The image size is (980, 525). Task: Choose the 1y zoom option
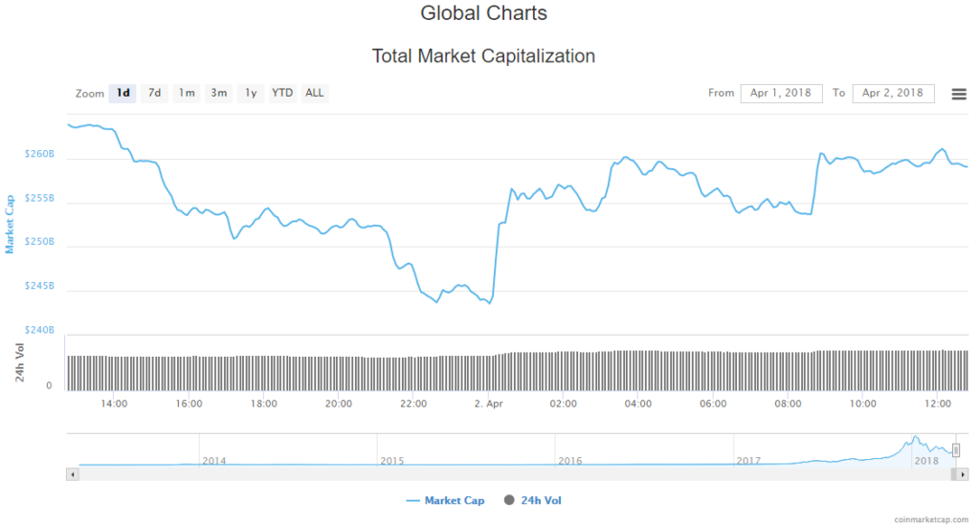(x=251, y=93)
